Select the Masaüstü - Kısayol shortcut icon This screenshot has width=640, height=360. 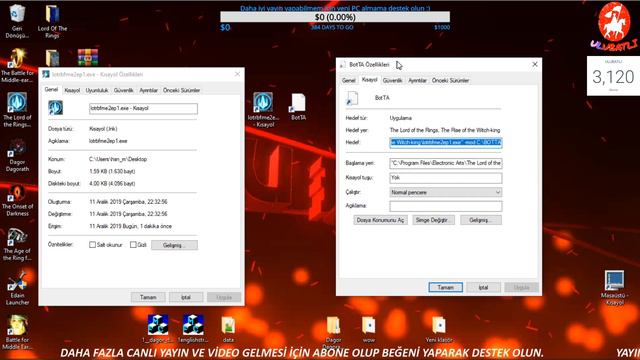pos(615,287)
